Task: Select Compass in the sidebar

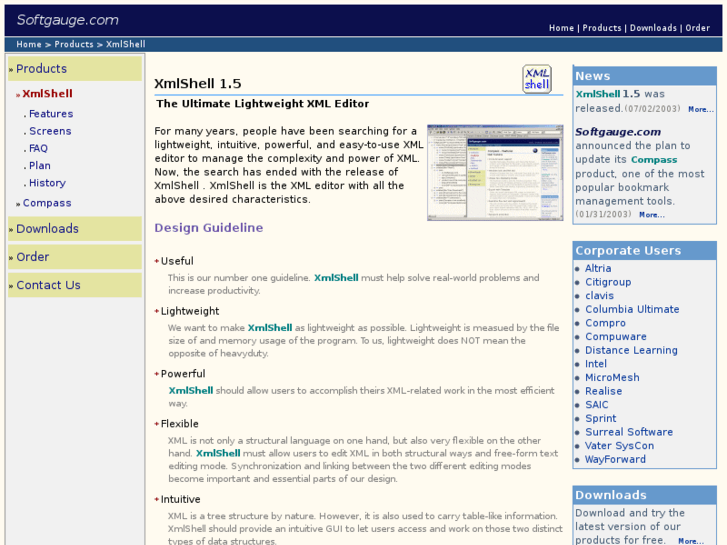Action: (x=47, y=203)
